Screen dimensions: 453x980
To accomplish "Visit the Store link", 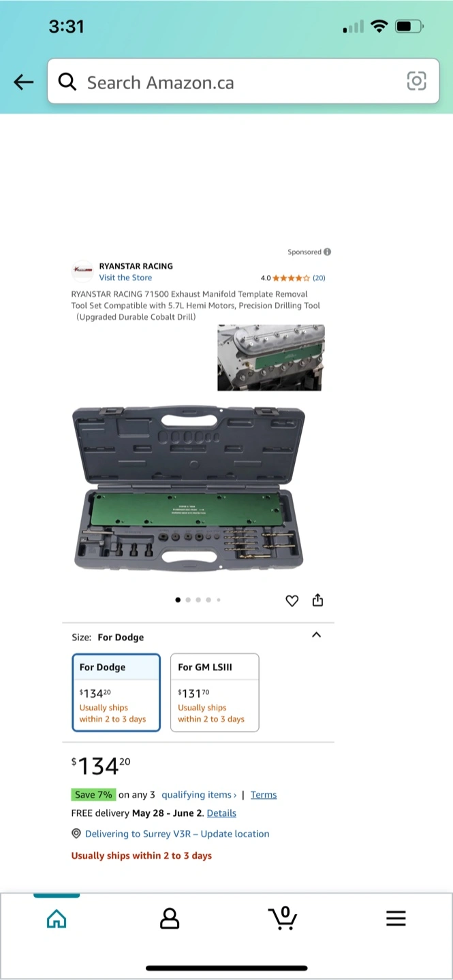I will click(125, 278).
